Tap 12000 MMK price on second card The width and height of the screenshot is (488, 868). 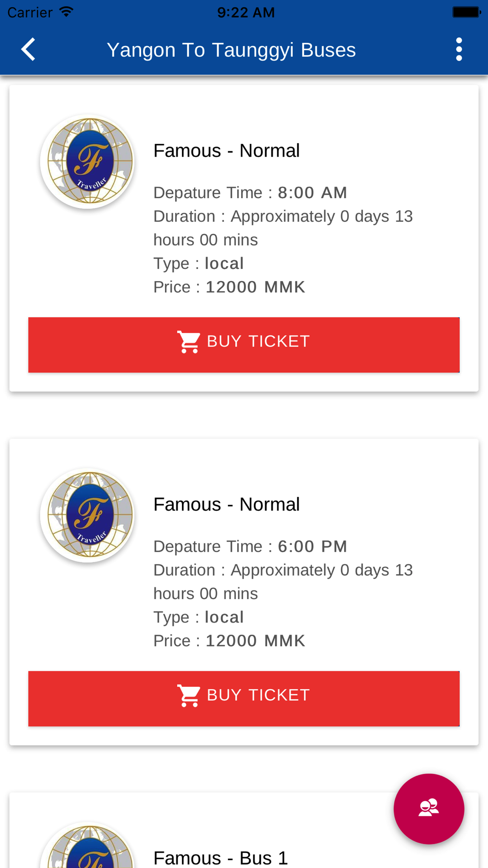click(x=255, y=641)
